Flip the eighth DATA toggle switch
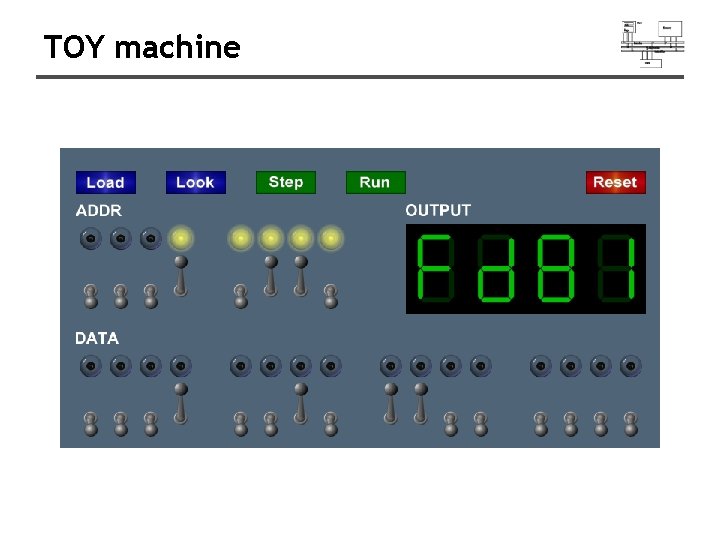Viewport: 720px width, 540px height. (331, 424)
